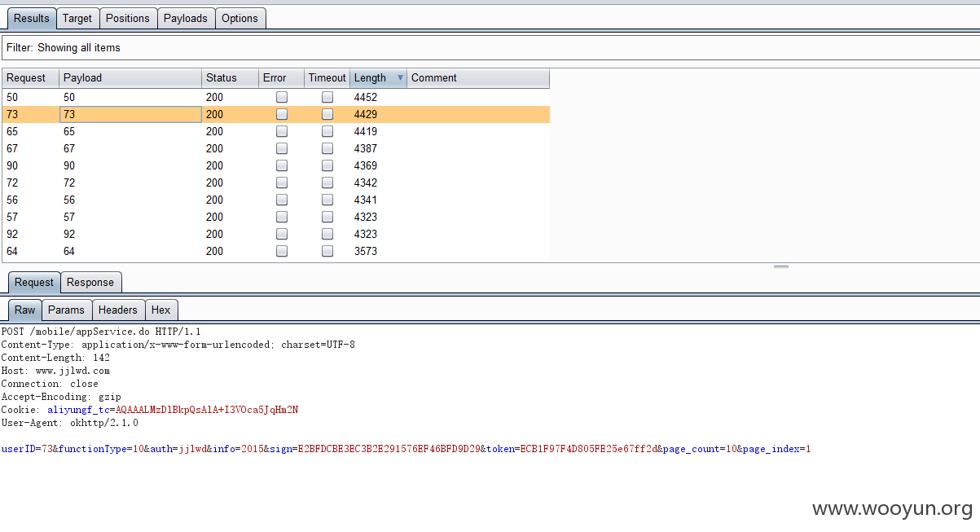Show the Params request view

66,310
